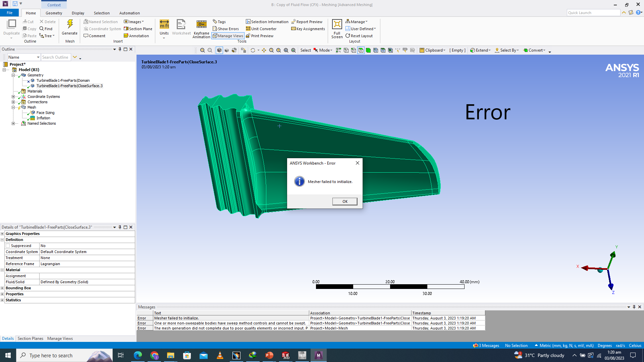Tick the Suppressed checkbox in Details
644x362 pixels.
[x=8, y=246]
